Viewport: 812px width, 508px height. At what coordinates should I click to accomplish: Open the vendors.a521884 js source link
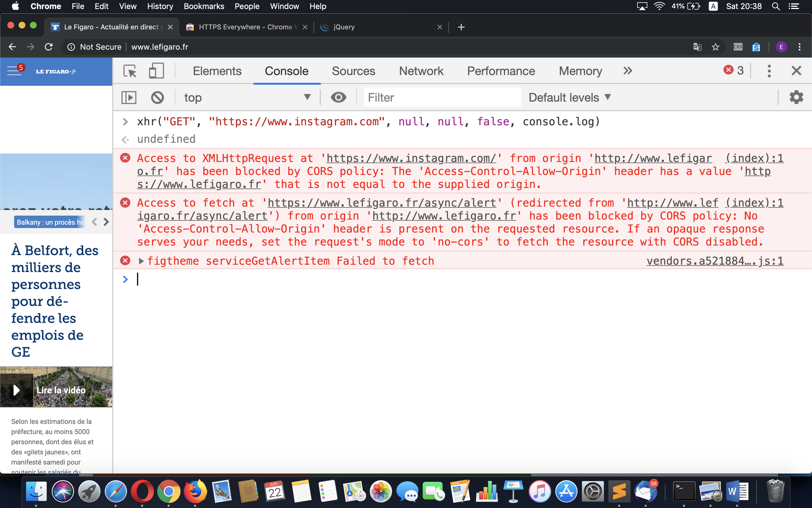pos(715,261)
